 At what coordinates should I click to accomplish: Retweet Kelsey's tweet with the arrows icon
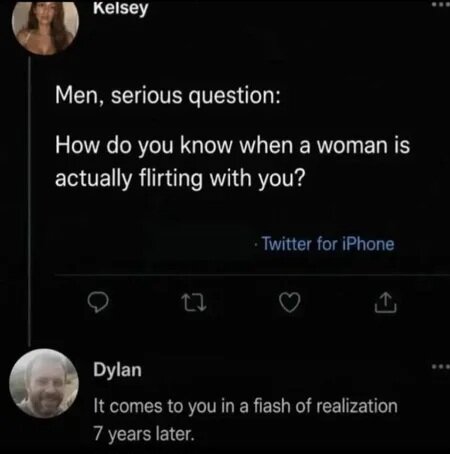point(195,302)
